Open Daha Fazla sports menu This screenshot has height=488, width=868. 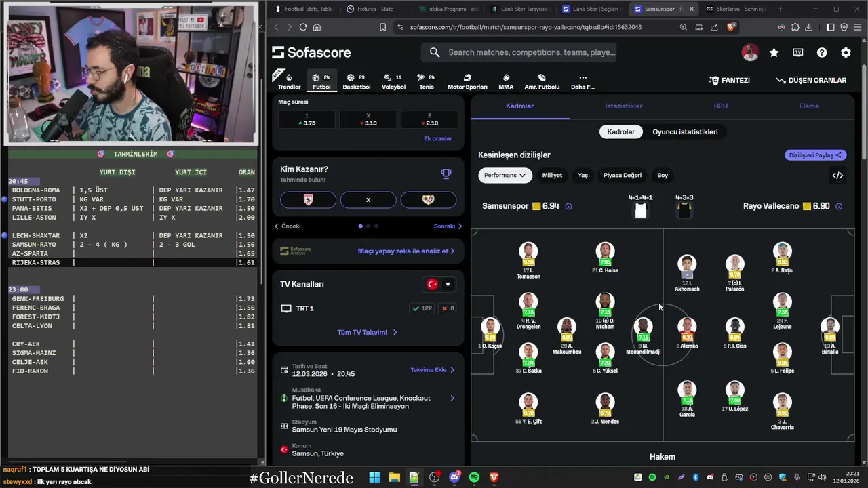point(583,81)
